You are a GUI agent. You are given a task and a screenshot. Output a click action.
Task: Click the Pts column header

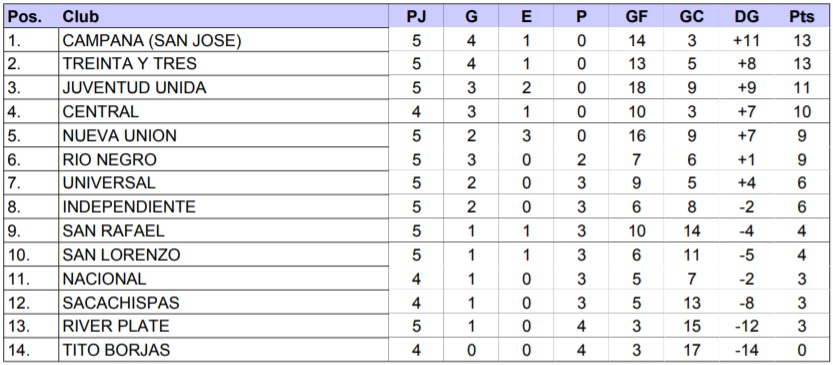point(801,17)
